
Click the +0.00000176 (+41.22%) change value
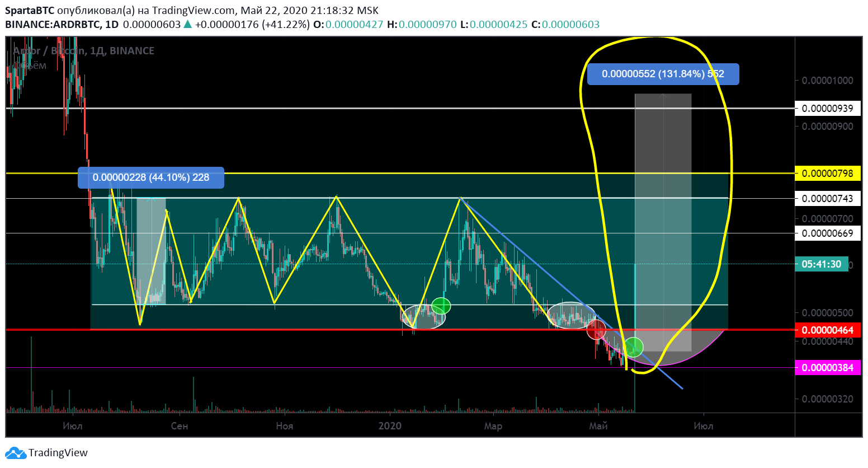252,25
